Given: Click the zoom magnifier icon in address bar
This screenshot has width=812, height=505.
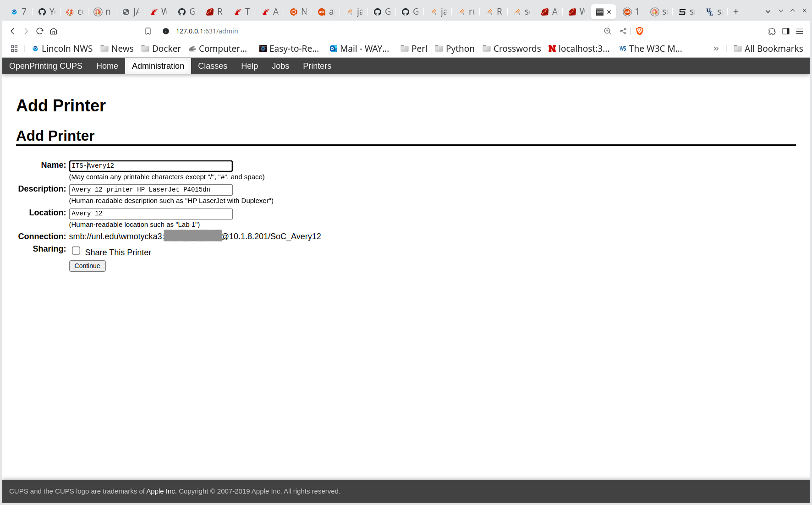Looking at the screenshot, I should coord(608,31).
